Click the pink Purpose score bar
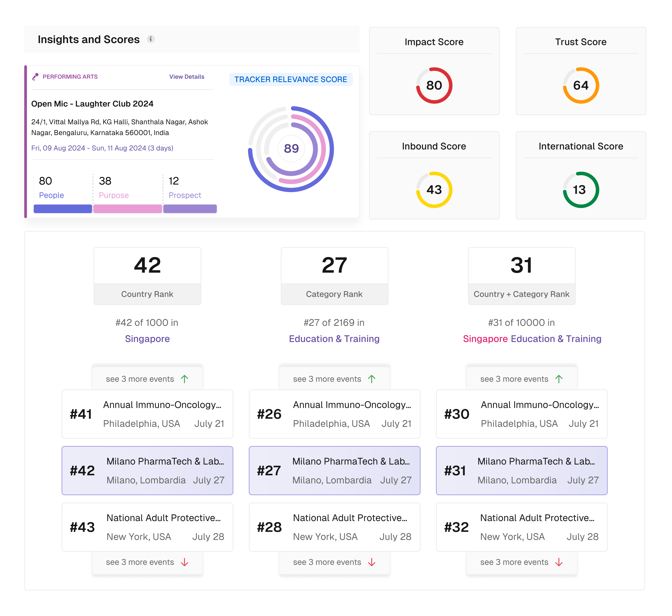The height and width of the screenshot is (616, 672). [x=127, y=209]
